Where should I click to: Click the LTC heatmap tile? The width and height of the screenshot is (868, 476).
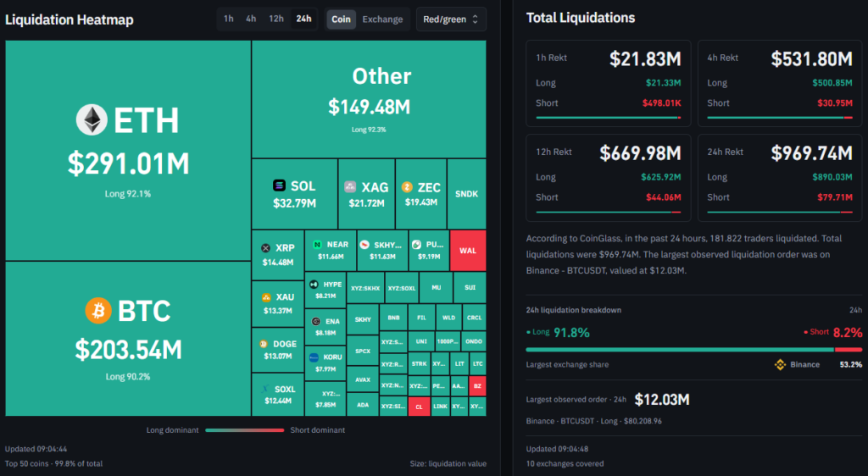pyautogui.click(x=478, y=363)
